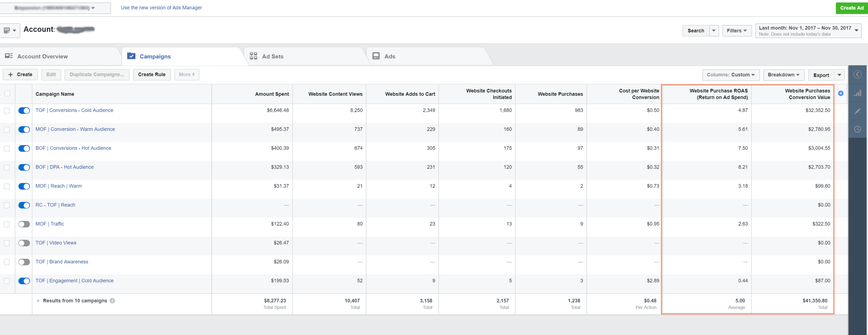
Task: Open the account menu icon next to Account
Action: click(x=10, y=31)
